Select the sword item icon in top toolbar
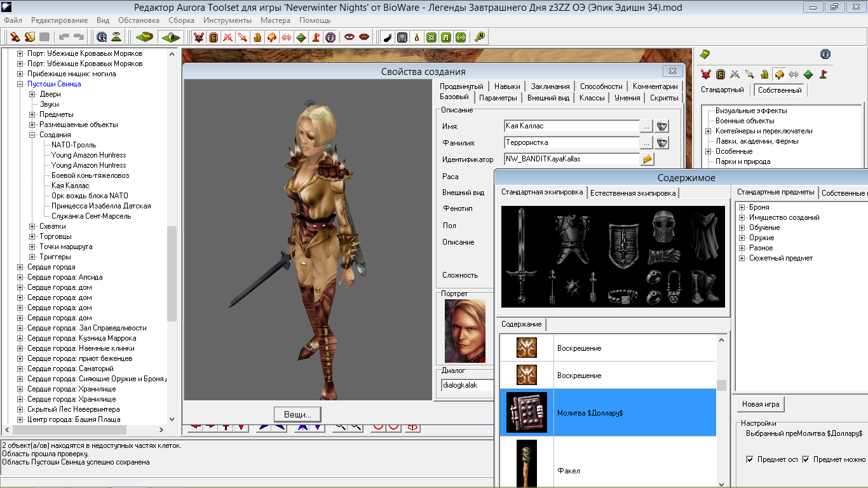Image resolution: width=868 pixels, height=488 pixels. click(x=242, y=37)
